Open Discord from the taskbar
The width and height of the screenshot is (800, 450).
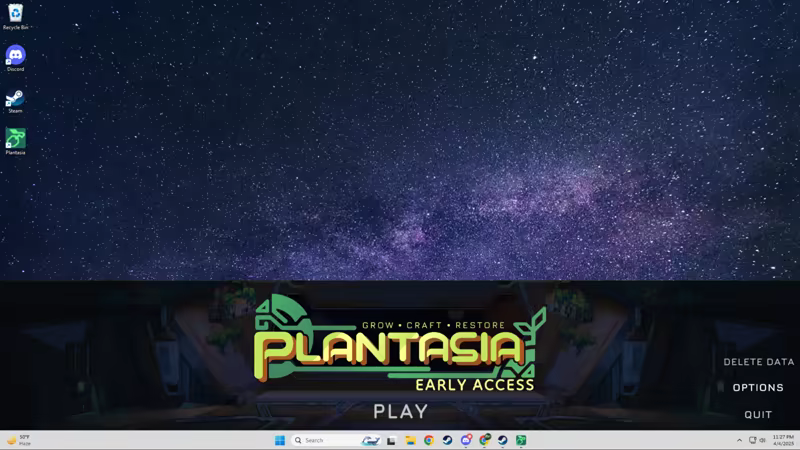pos(466,440)
